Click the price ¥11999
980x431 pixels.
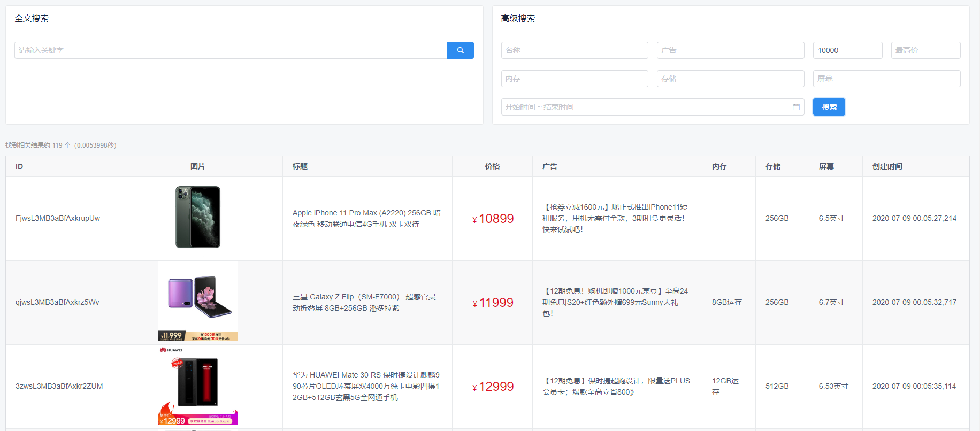[x=493, y=303]
